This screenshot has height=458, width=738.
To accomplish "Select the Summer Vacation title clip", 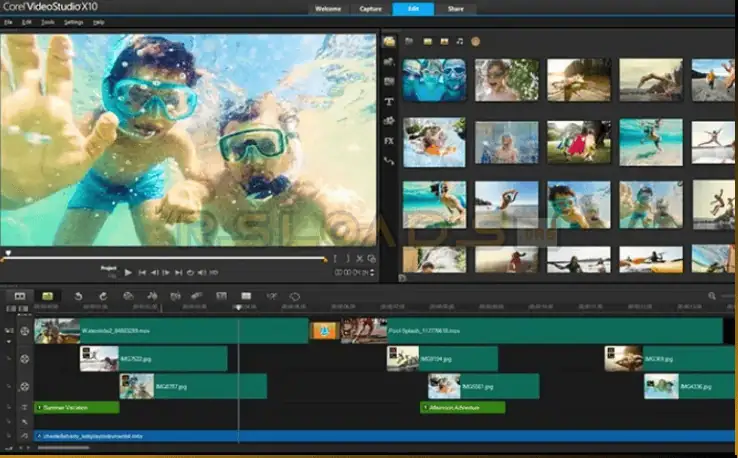I will tap(77, 408).
